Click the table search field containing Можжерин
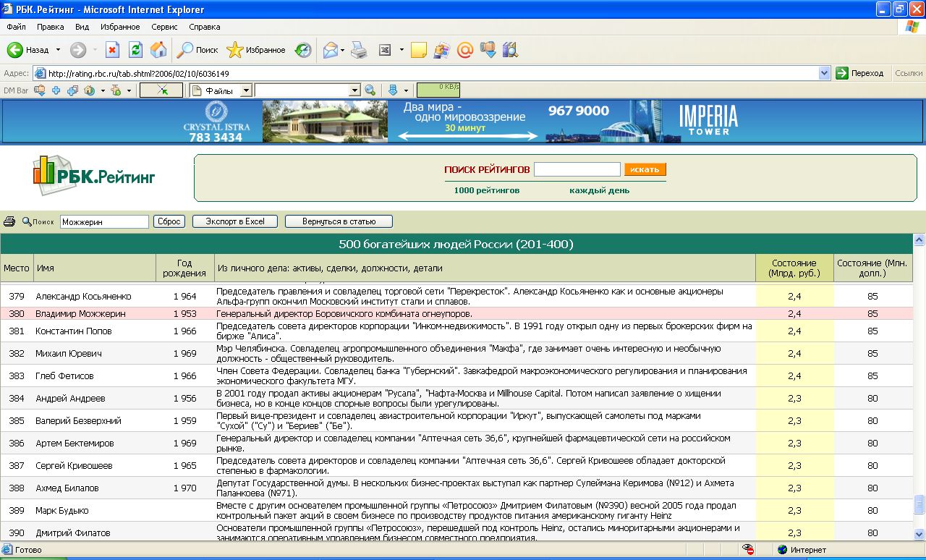 coord(104,221)
